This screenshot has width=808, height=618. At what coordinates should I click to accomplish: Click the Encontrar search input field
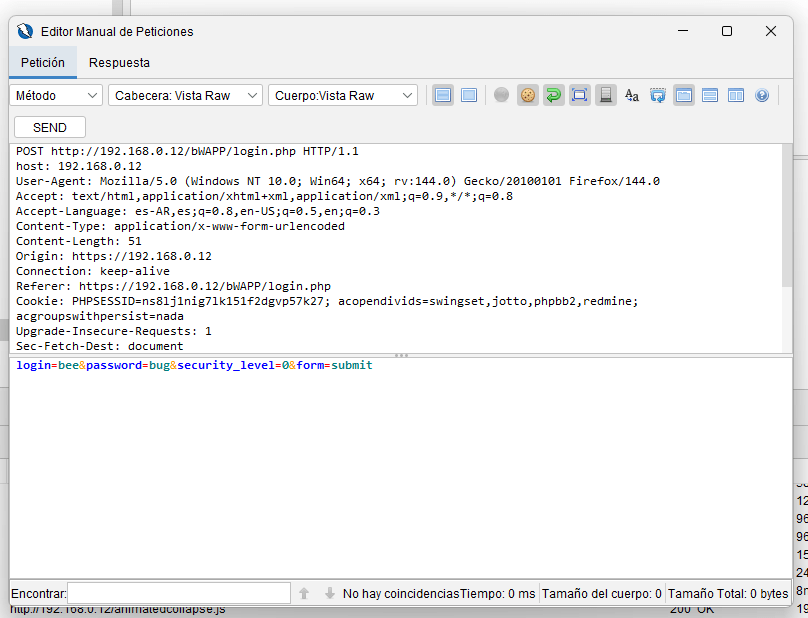click(179, 593)
